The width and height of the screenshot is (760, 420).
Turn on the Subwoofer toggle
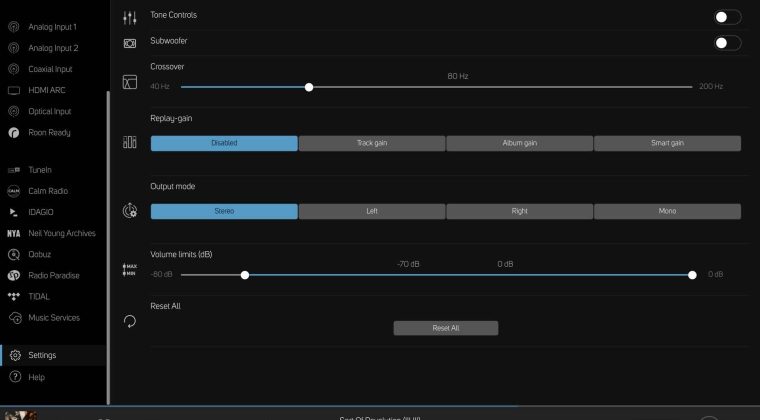(x=727, y=43)
